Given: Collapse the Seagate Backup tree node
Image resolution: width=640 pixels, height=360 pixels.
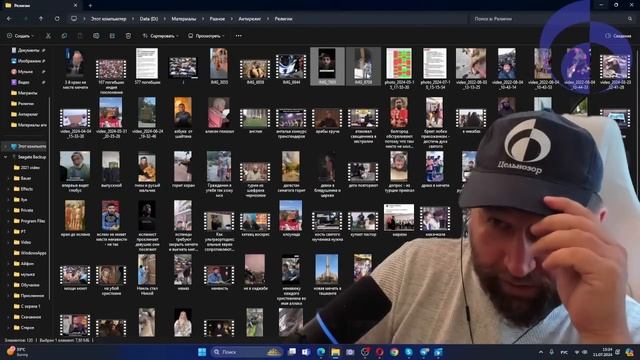Looking at the screenshot, I should tap(5, 157).
